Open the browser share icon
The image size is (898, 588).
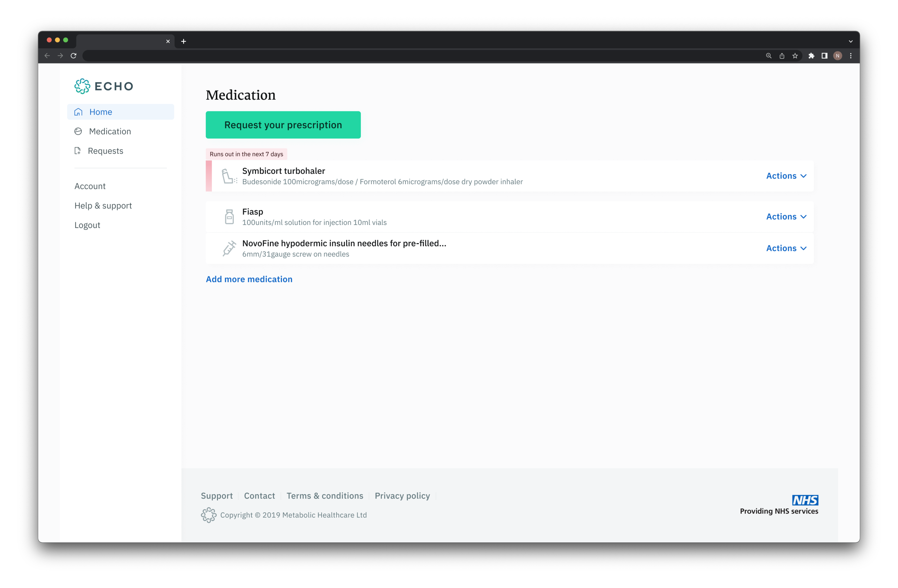782,56
